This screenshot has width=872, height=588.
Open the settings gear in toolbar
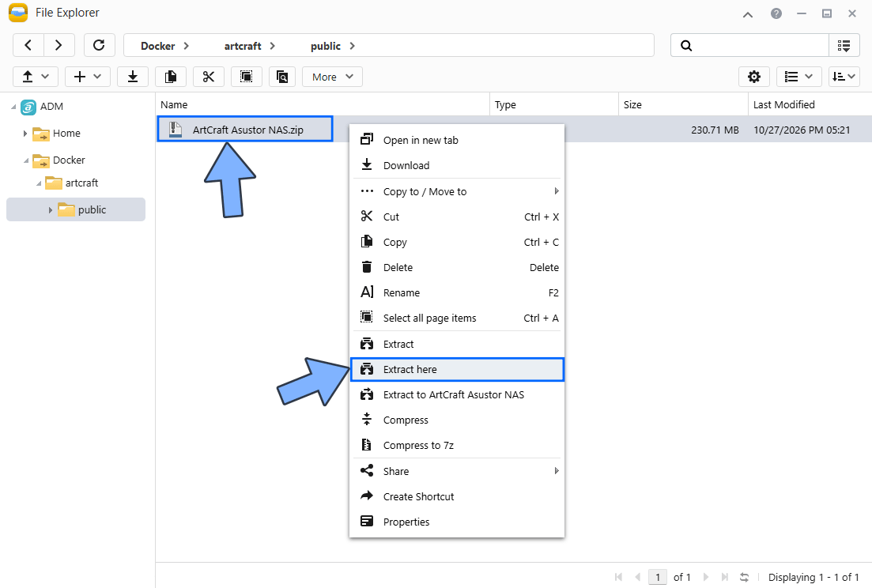(x=754, y=77)
